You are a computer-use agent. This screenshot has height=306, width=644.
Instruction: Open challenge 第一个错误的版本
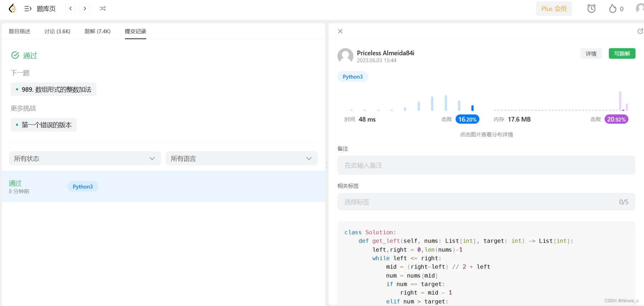pos(44,125)
